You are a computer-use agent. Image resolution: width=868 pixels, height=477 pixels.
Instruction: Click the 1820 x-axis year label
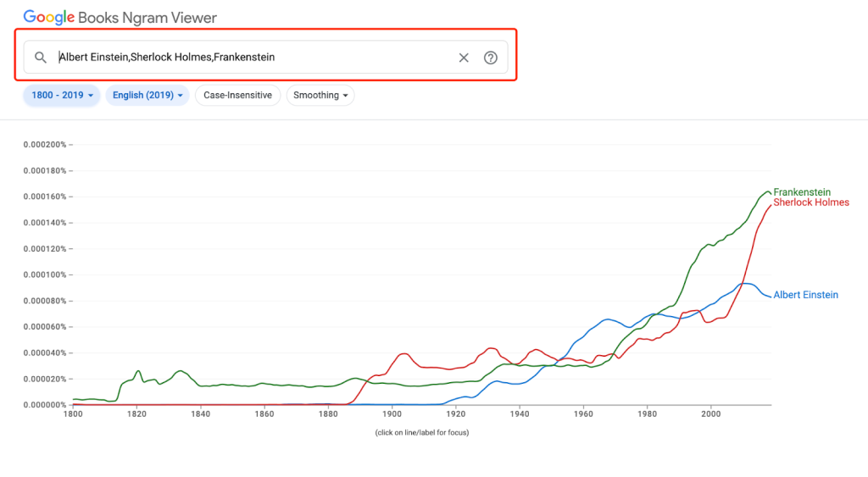pyautogui.click(x=136, y=414)
